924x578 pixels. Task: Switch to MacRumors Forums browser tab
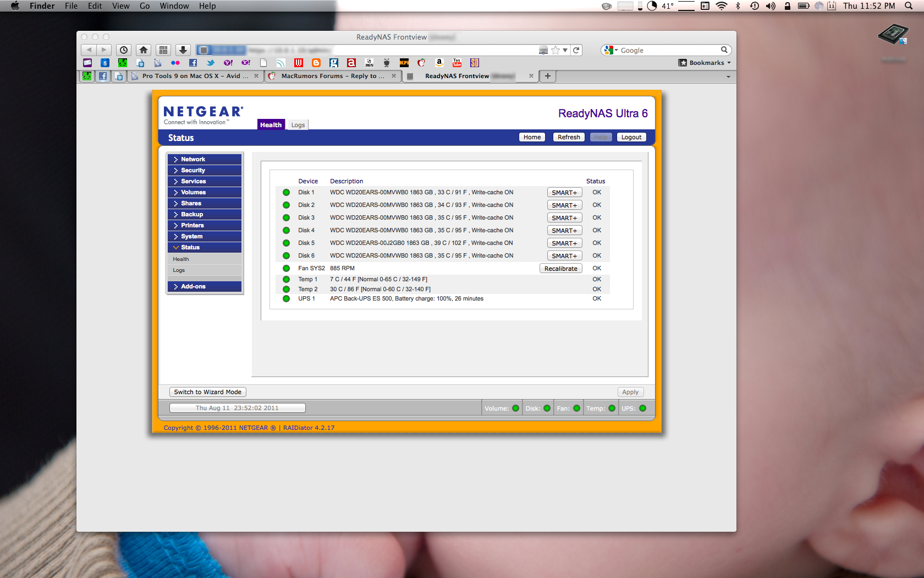tap(333, 76)
